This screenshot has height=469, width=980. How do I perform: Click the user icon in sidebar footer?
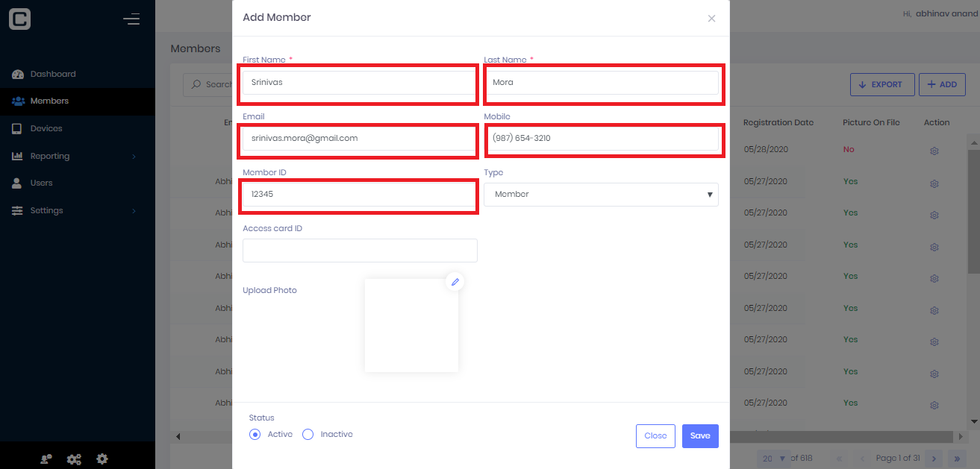point(46,459)
